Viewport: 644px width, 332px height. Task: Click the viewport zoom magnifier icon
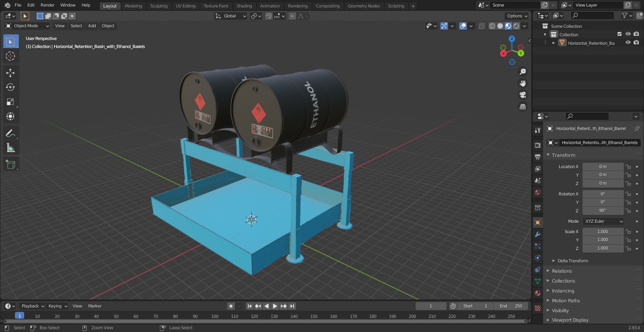522,72
